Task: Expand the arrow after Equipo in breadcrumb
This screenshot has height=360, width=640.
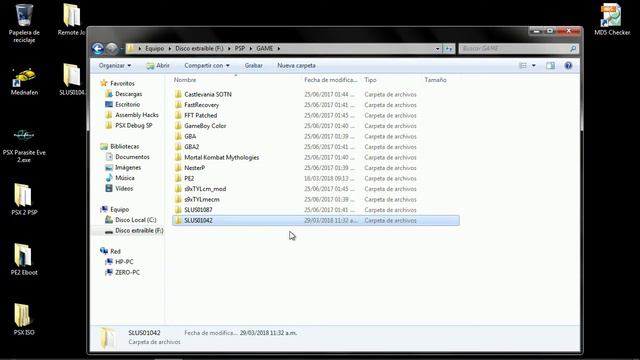Action: point(170,49)
